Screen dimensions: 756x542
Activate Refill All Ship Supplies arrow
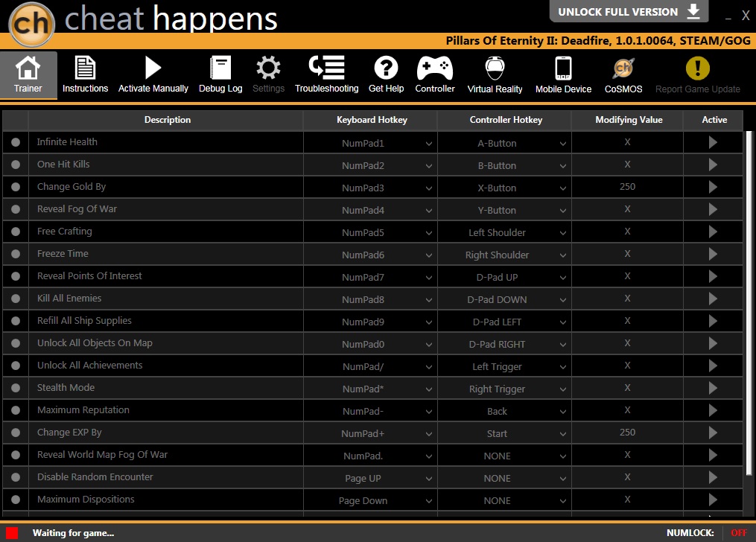(x=713, y=321)
